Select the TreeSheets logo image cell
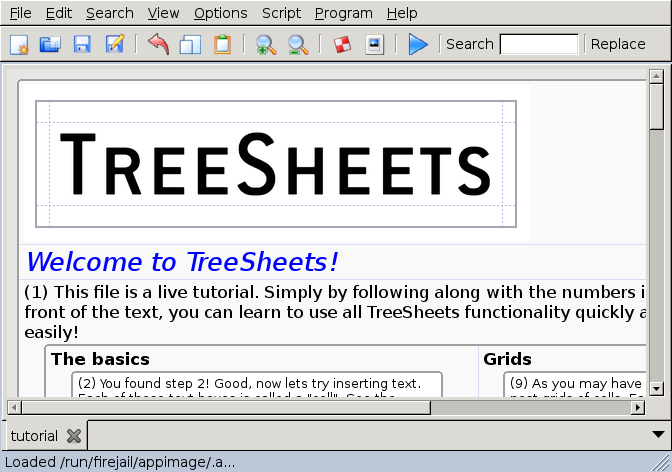The height and width of the screenshot is (472, 672). pos(276,164)
